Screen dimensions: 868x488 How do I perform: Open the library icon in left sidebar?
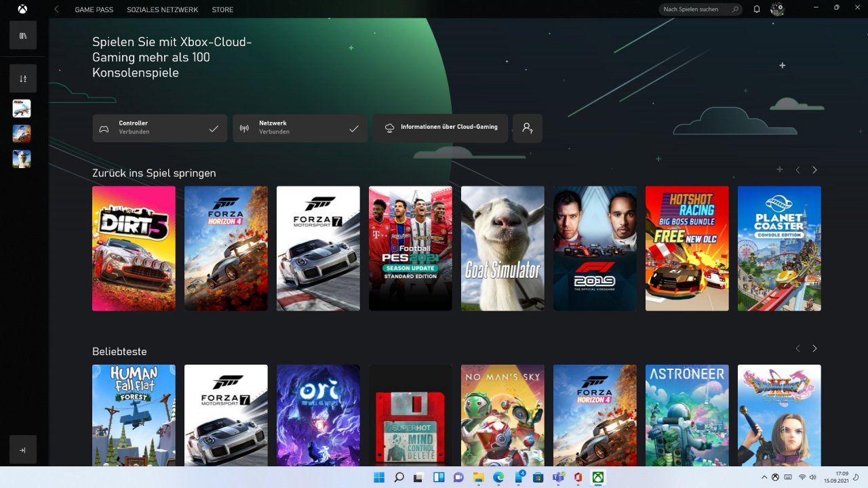[x=23, y=35]
